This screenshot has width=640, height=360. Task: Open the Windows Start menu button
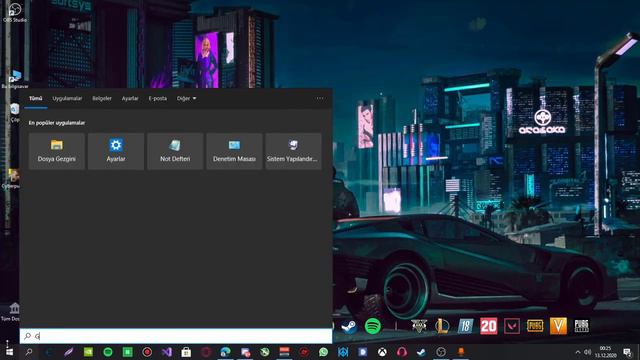coord(9,351)
